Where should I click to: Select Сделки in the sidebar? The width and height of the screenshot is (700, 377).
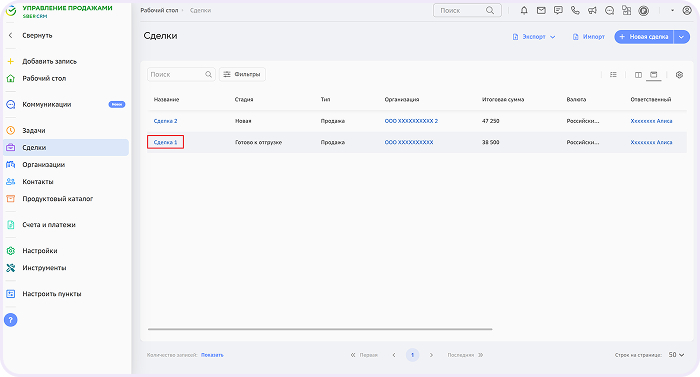click(66, 147)
